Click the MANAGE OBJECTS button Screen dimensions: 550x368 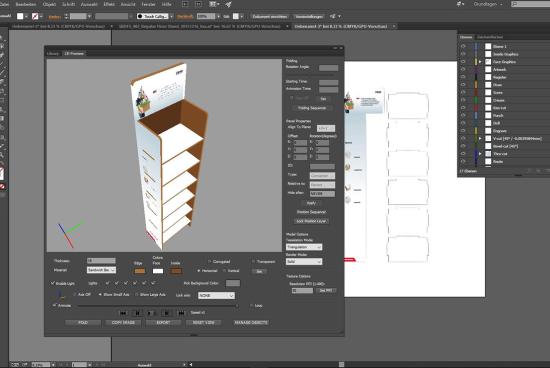(x=251, y=322)
